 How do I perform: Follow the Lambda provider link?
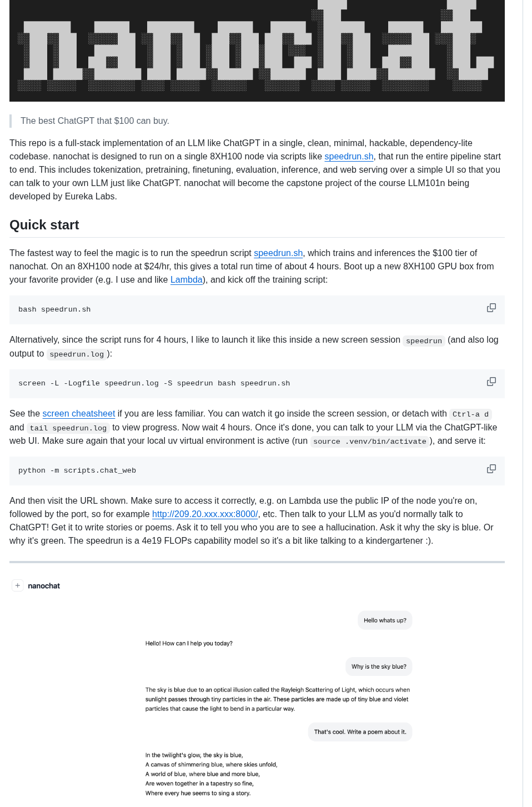(x=186, y=279)
